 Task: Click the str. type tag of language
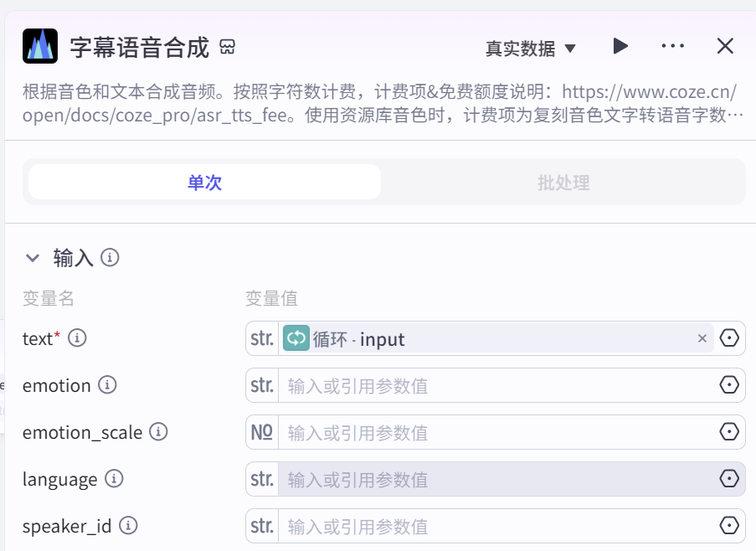[262, 479]
